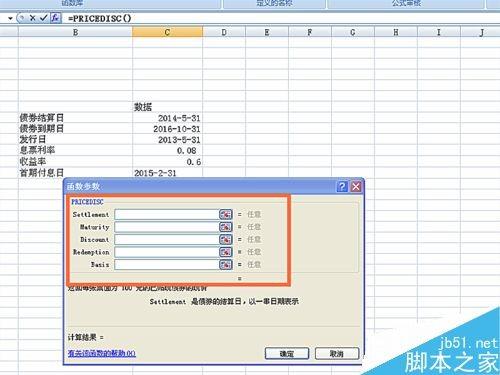Image resolution: width=500 pixels, height=375 pixels.
Task: Select column E header
Action: coord(267,32)
